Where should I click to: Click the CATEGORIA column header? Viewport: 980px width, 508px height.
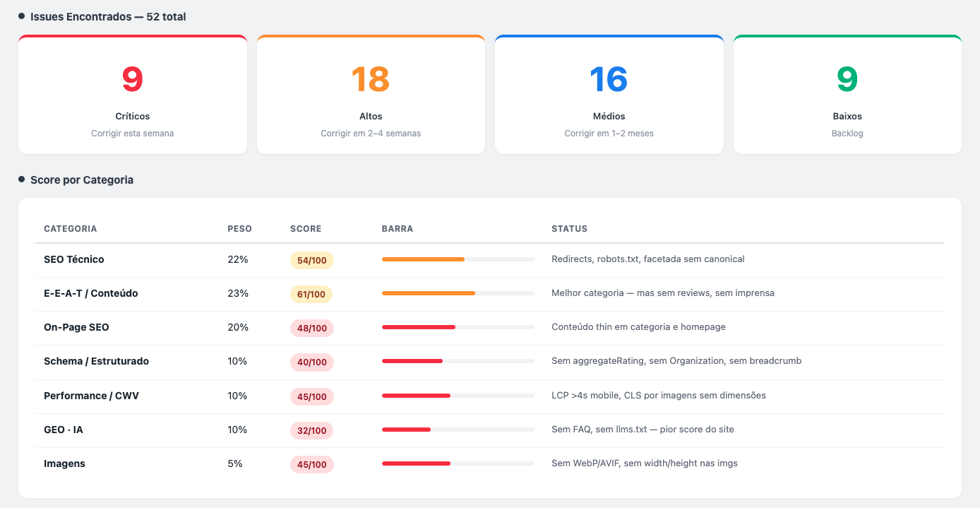[x=71, y=229]
